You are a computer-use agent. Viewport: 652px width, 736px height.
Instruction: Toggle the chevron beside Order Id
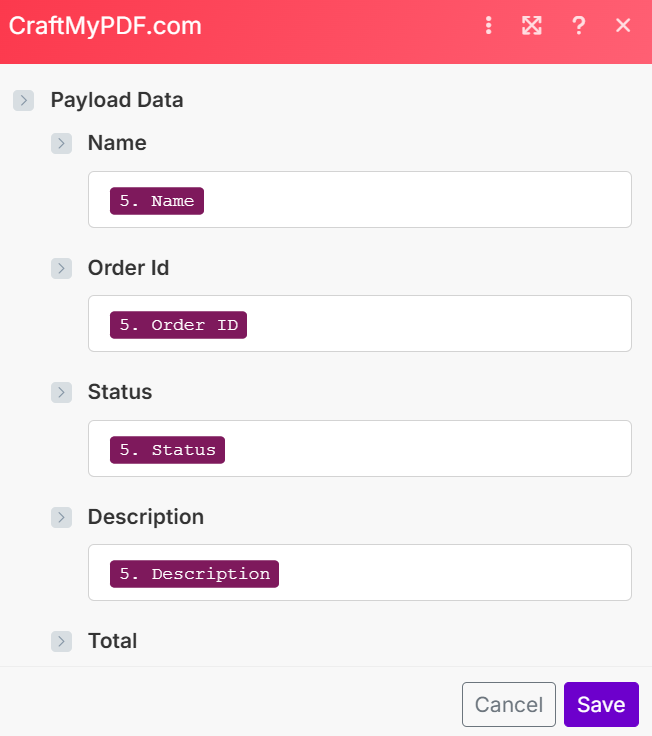coord(62,268)
